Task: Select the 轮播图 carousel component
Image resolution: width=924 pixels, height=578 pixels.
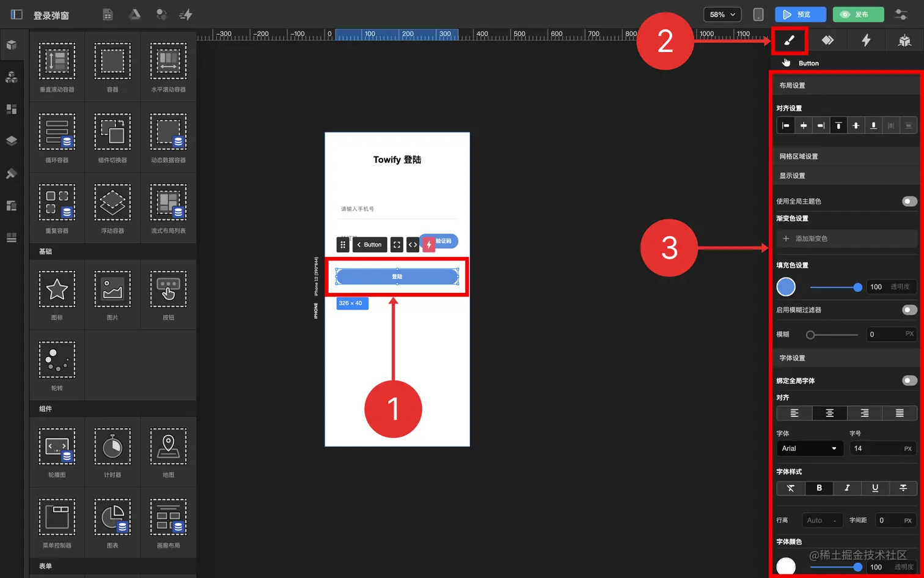Action: click(x=57, y=452)
